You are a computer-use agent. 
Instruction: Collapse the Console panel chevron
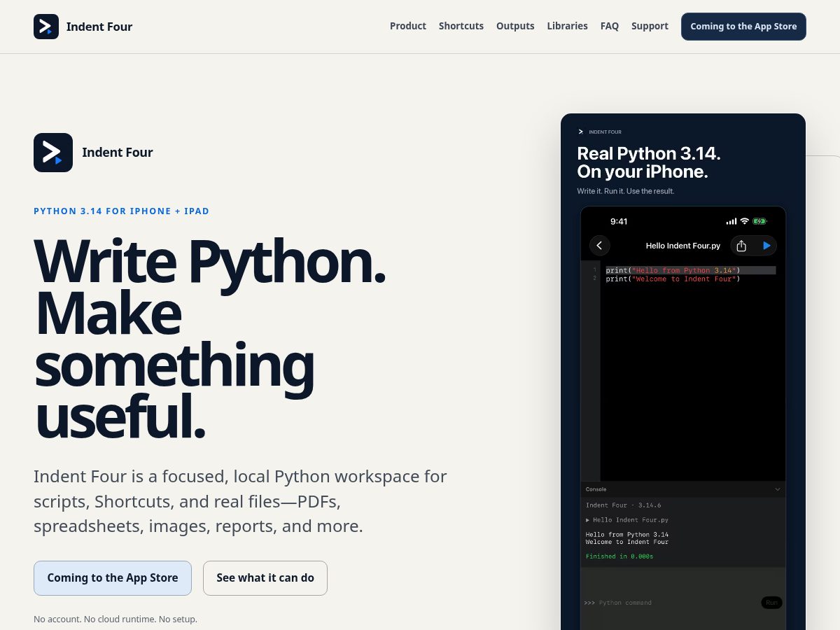(778, 489)
